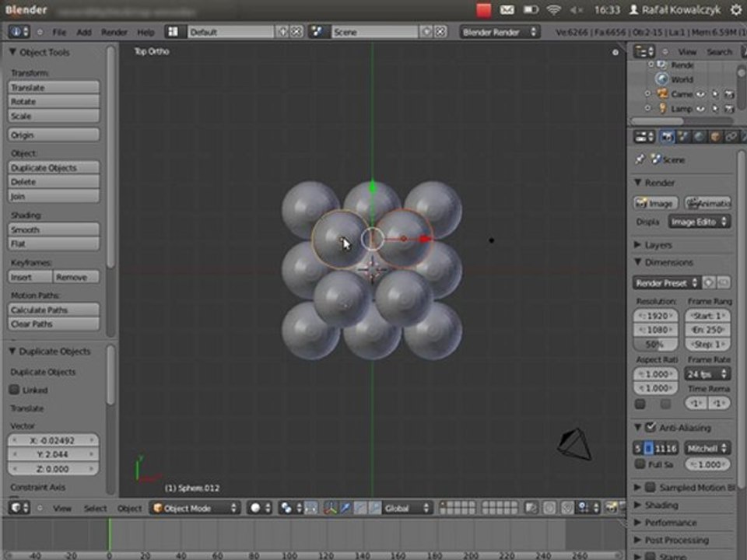This screenshot has height=560, width=747.
Task: Open the Render Presets dropdown
Action: [x=666, y=283]
